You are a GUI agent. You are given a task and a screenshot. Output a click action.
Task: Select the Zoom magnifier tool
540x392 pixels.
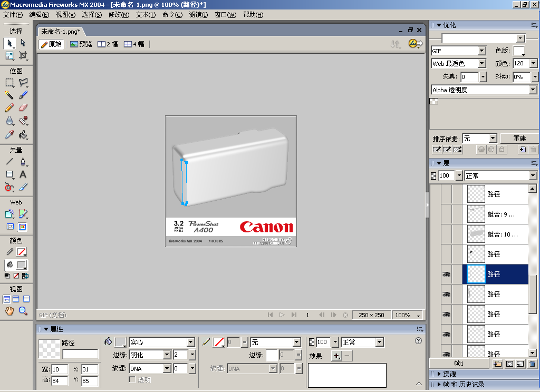(x=23, y=311)
